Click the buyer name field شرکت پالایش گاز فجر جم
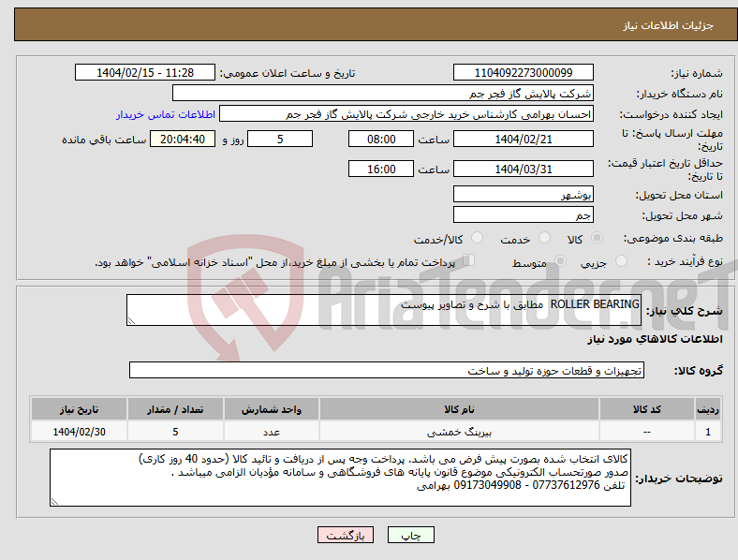Screen dimensions: 738x560 (x=383, y=93)
